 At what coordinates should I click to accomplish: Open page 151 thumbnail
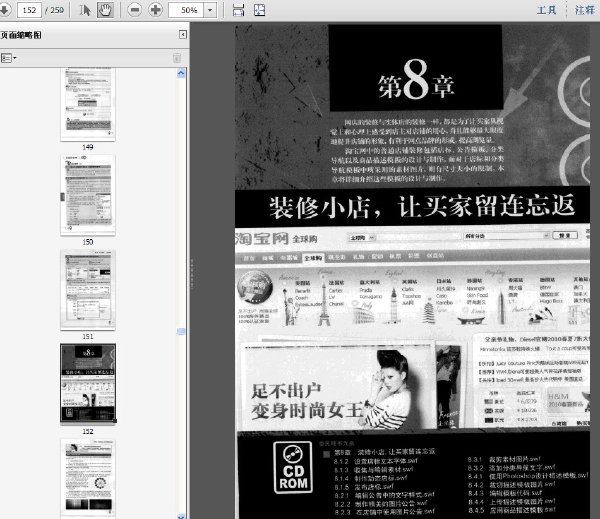88,290
